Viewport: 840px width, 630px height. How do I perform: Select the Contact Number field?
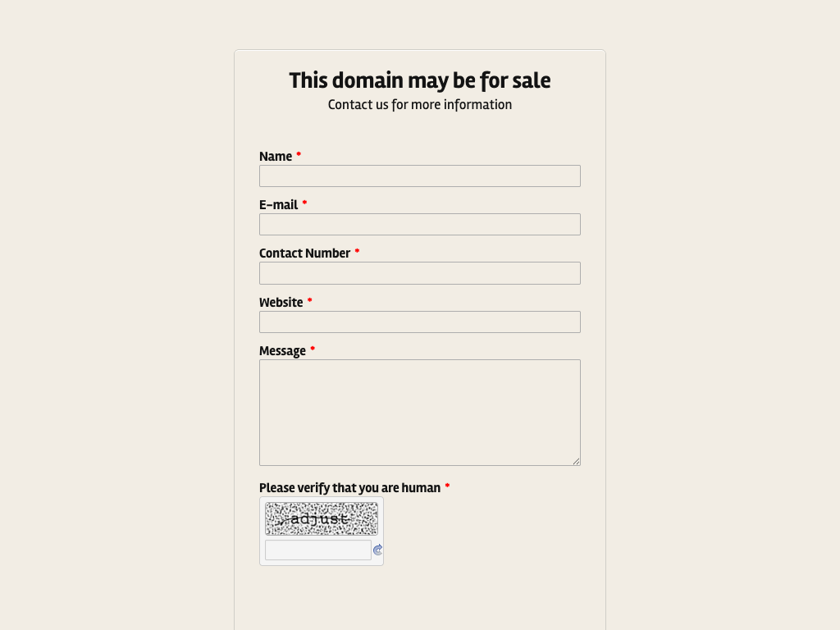click(420, 273)
